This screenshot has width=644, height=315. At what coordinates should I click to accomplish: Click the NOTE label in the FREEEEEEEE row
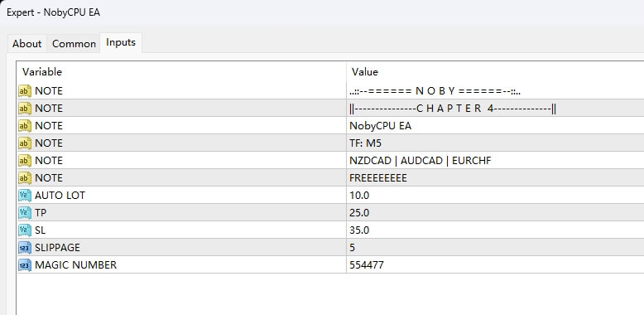(x=49, y=177)
